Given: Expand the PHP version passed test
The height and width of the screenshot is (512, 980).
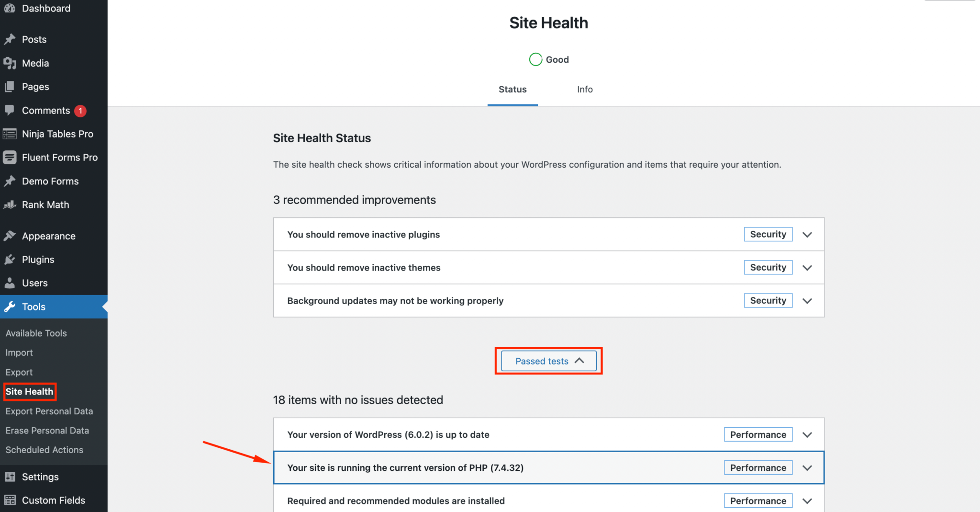Looking at the screenshot, I should point(807,467).
